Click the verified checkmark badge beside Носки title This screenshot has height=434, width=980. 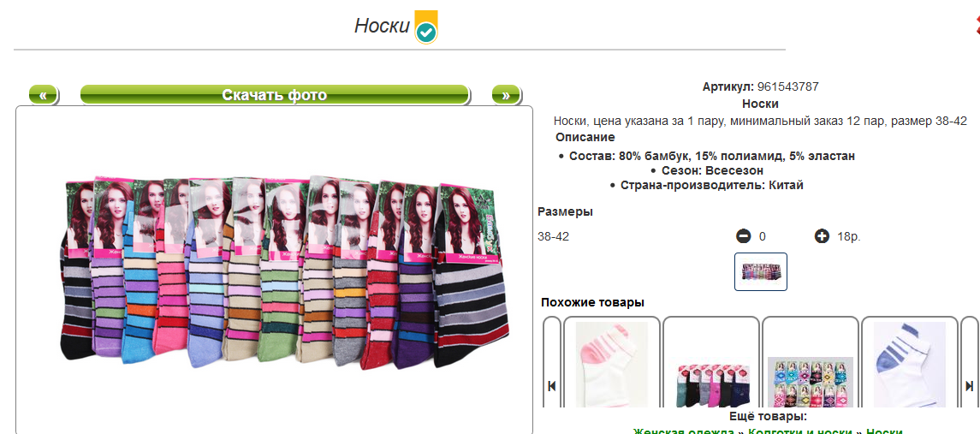426,27
